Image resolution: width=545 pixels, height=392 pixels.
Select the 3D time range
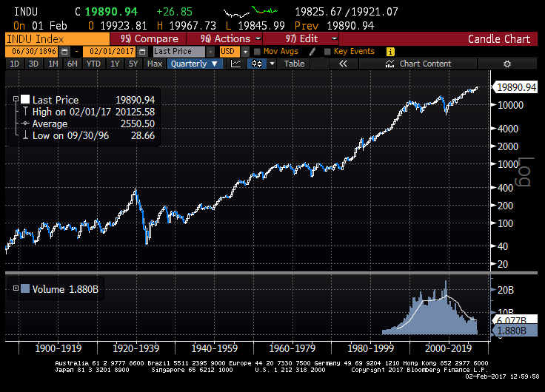[33, 64]
